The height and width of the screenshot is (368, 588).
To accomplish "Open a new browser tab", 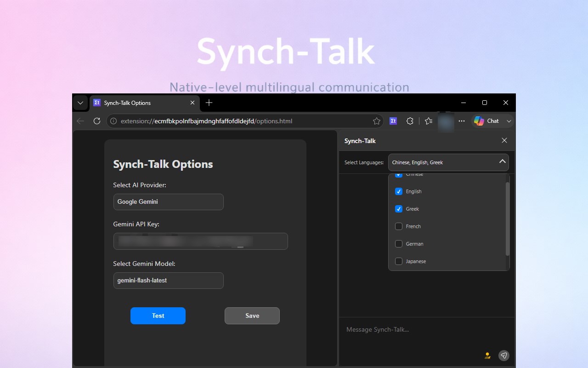I will coord(209,103).
